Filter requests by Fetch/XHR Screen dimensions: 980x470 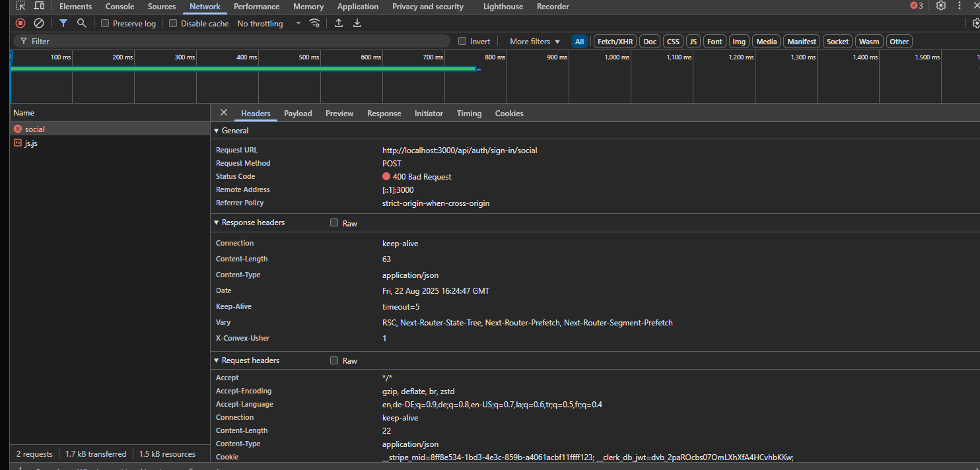615,42
